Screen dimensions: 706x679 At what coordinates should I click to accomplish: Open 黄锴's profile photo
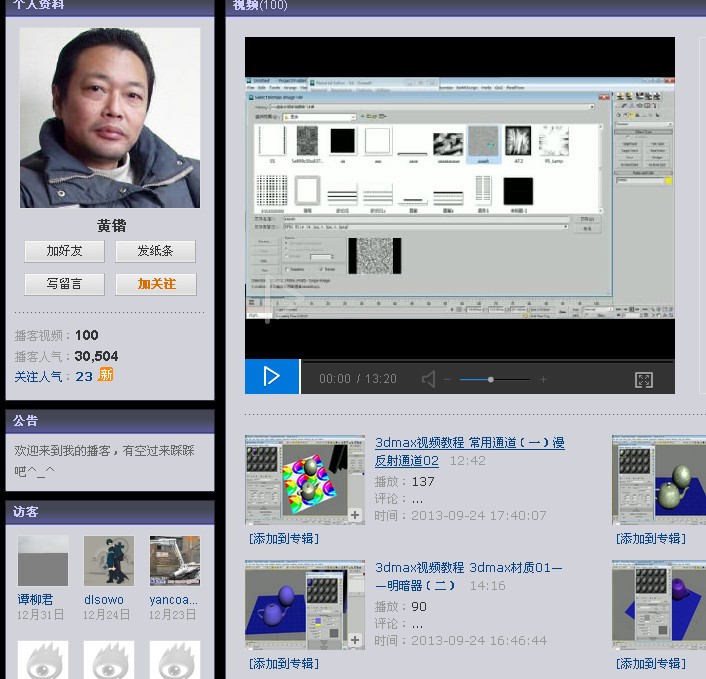(110, 118)
